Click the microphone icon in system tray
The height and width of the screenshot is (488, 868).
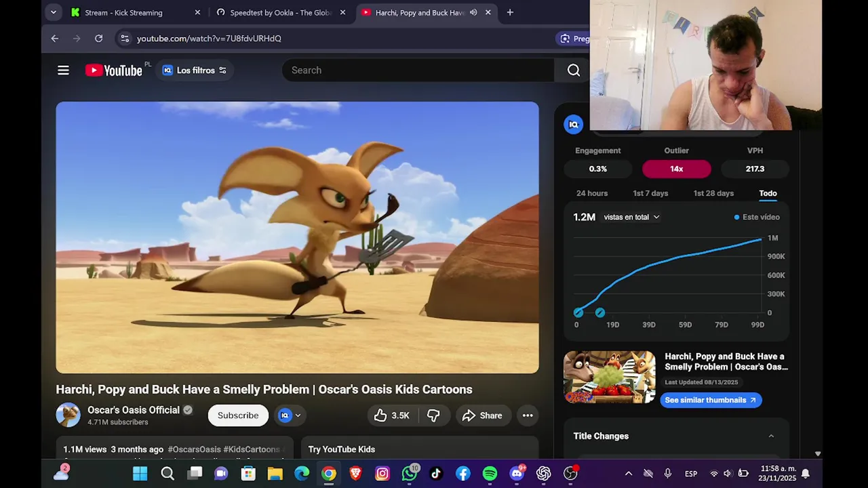click(x=668, y=473)
